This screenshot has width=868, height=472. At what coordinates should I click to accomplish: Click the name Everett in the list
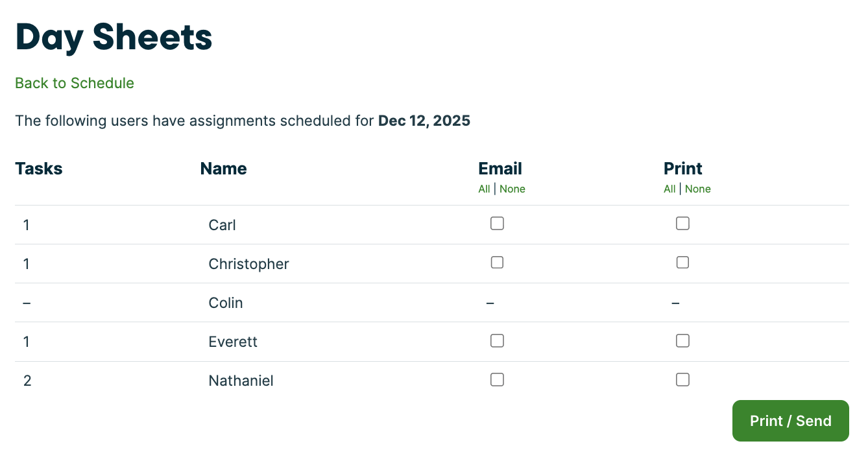click(233, 342)
